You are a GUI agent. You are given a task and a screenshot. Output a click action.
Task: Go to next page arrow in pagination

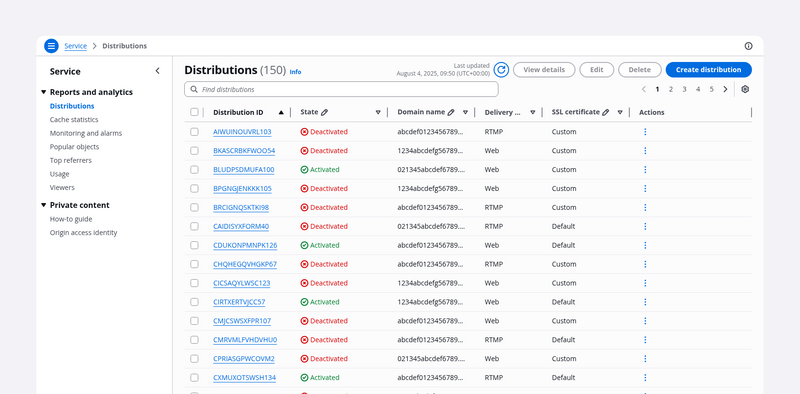pos(725,89)
